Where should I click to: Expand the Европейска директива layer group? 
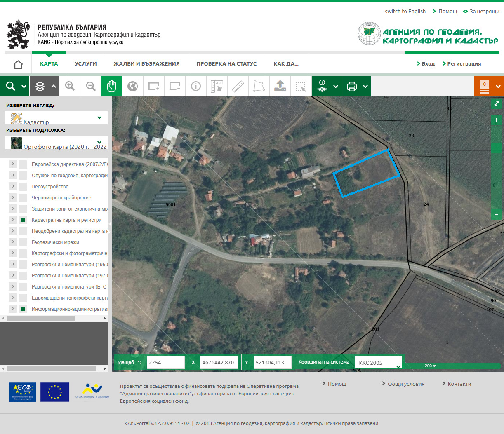[x=13, y=164]
